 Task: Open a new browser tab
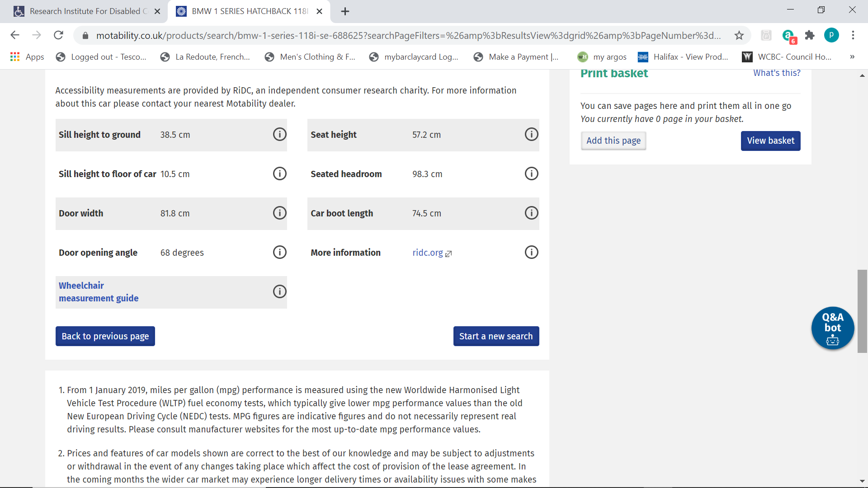coord(345,11)
